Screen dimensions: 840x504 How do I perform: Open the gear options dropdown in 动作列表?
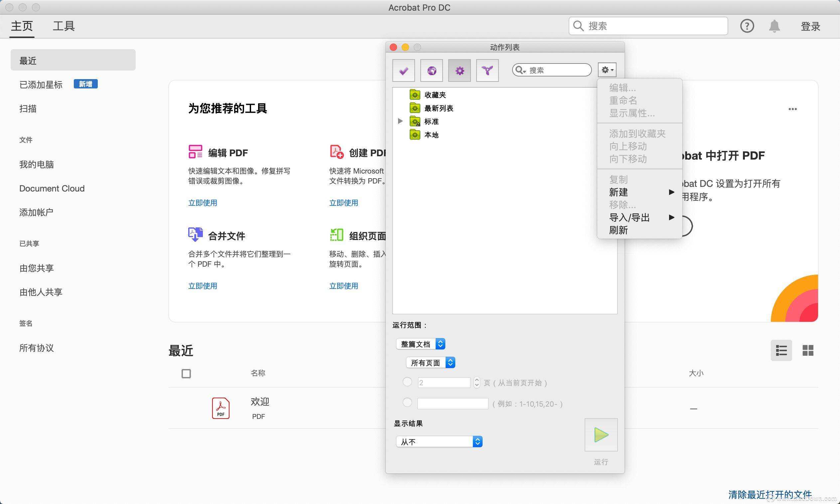(607, 70)
